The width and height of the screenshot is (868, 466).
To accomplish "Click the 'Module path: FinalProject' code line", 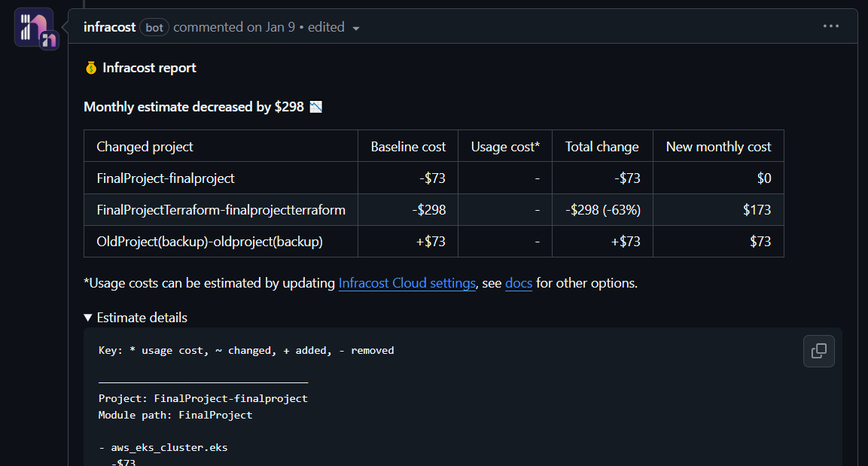I will [175, 415].
